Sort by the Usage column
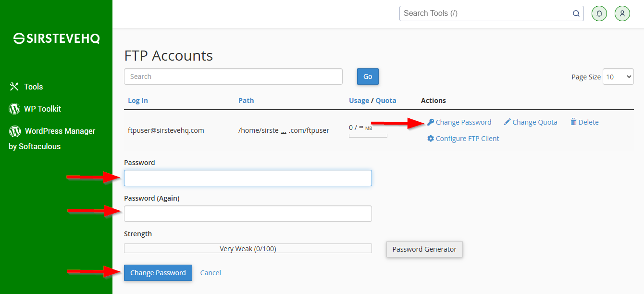644x294 pixels. pyautogui.click(x=359, y=101)
